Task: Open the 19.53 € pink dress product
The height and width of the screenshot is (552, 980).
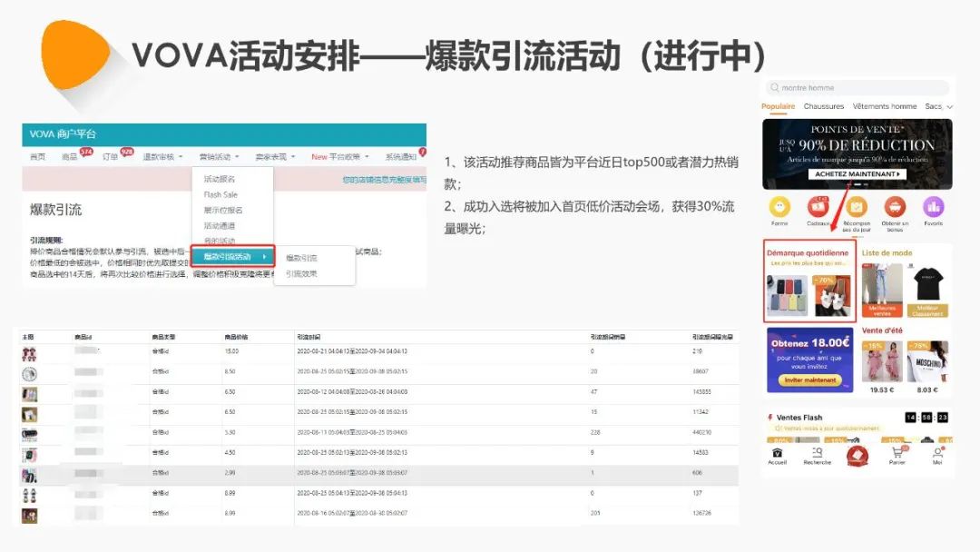Action: 882,366
